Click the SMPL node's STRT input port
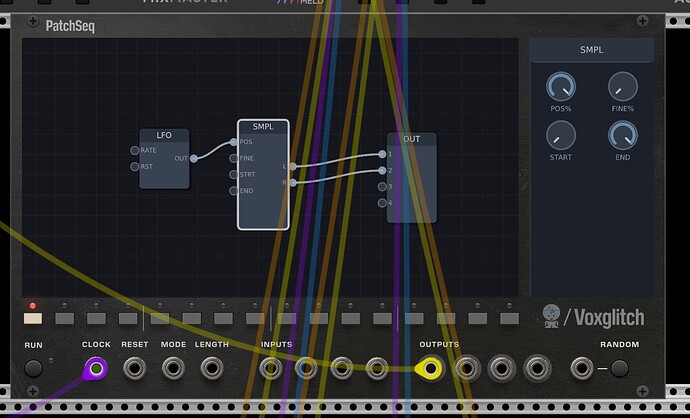 click(234, 174)
